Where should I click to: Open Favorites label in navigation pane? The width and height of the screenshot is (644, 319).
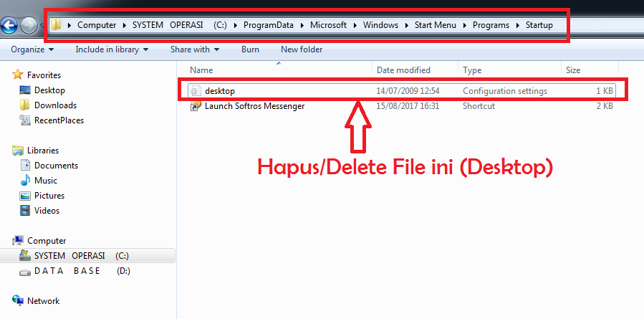click(x=44, y=75)
